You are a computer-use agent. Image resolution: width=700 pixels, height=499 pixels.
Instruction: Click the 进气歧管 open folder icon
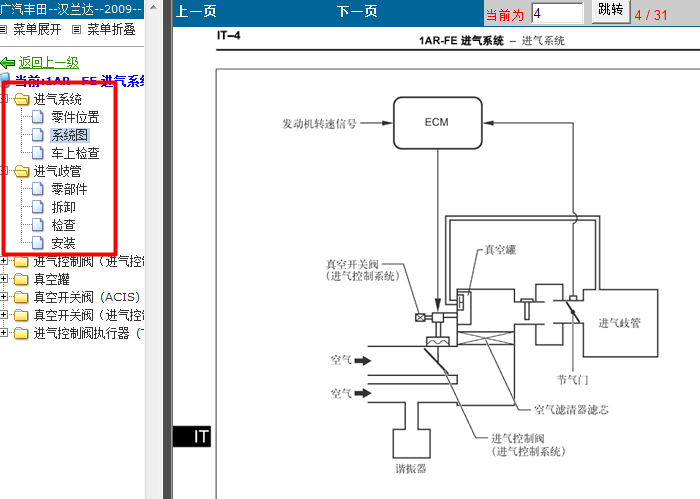click(21, 171)
